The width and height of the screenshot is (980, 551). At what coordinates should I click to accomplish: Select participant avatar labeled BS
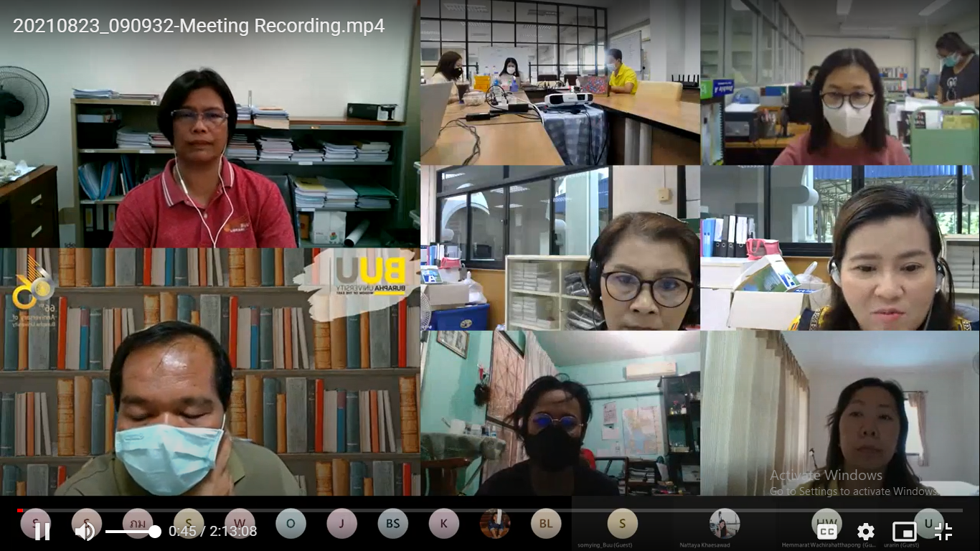[392, 524]
